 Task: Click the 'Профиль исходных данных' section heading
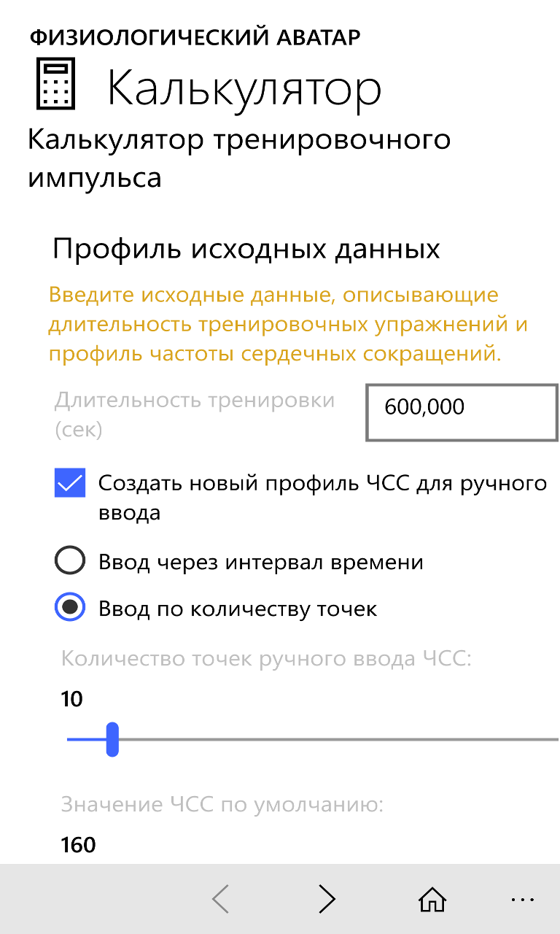246,249
